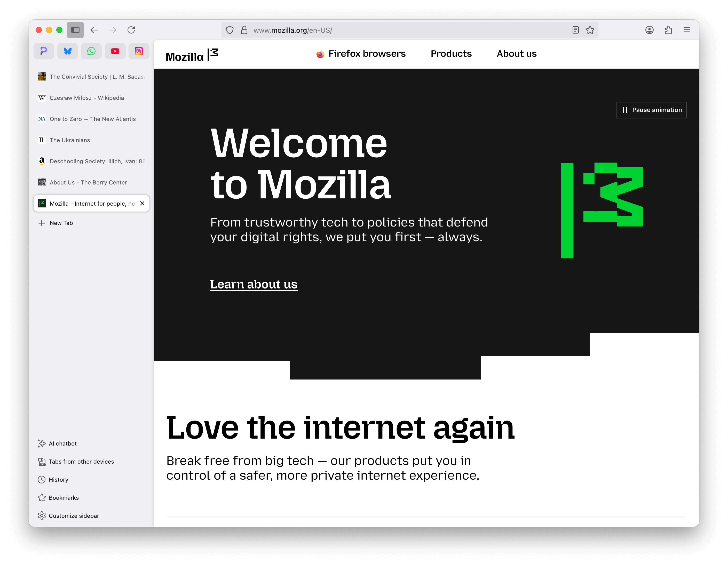Open Instagram in the sidebar
The image size is (728, 565).
(139, 51)
